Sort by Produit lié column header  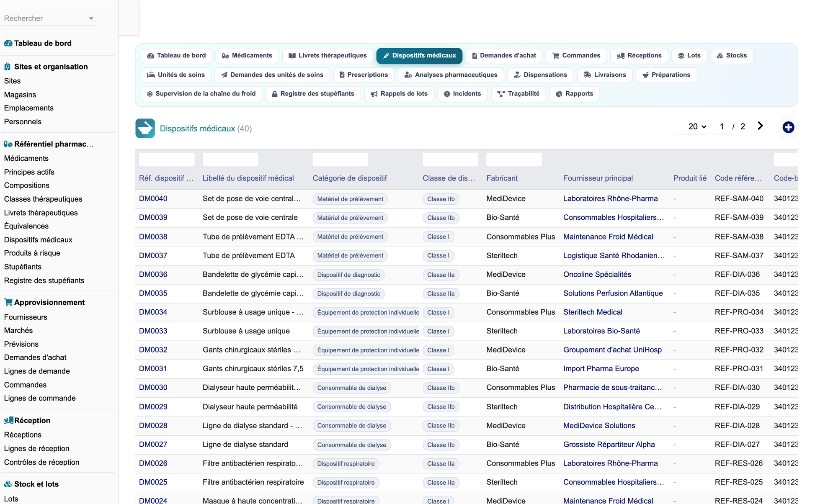tap(690, 178)
